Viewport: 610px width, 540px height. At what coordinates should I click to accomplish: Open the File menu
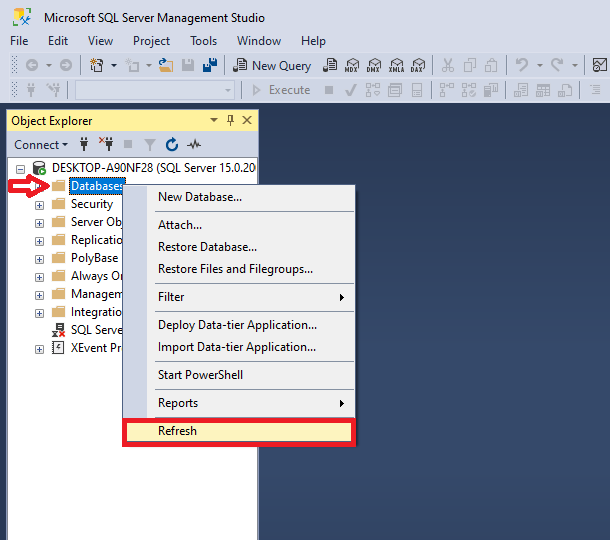19,41
